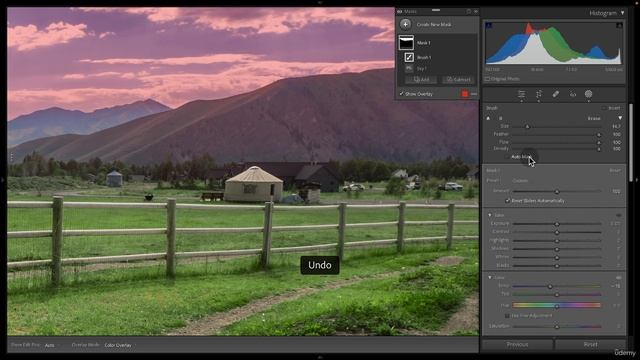The width and height of the screenshot is (640, 360).
Task: Adjust the Exposure slider
Action: click(x=556, y=224)
